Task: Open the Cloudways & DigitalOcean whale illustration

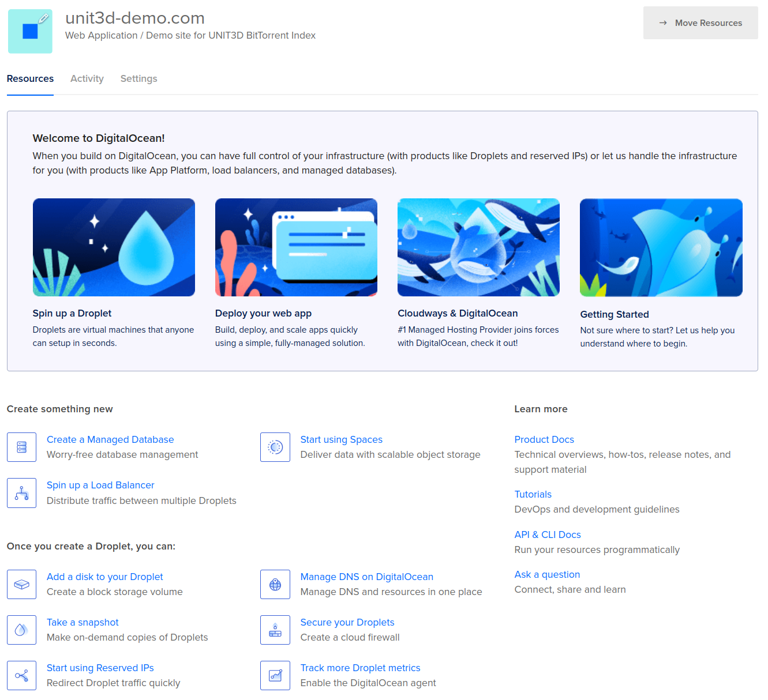Action: tap(478, 247)
